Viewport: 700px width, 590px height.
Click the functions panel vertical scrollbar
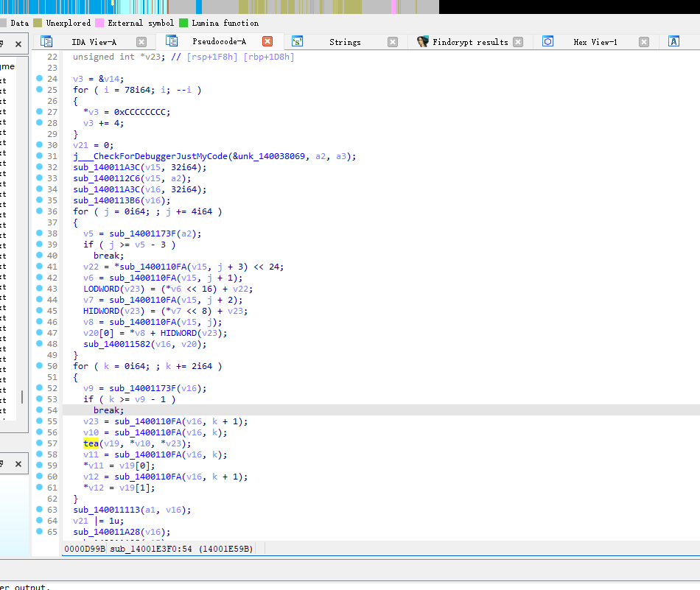[x=22, y=397]
